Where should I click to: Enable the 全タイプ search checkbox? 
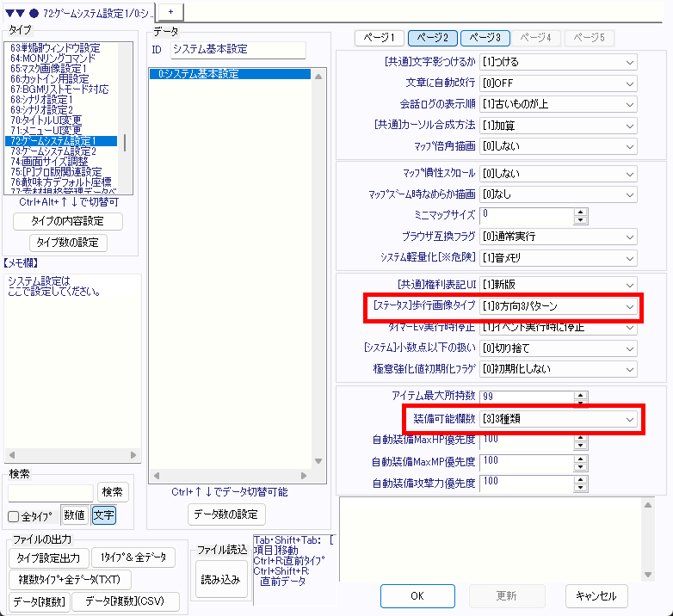[x=14, y=517]
